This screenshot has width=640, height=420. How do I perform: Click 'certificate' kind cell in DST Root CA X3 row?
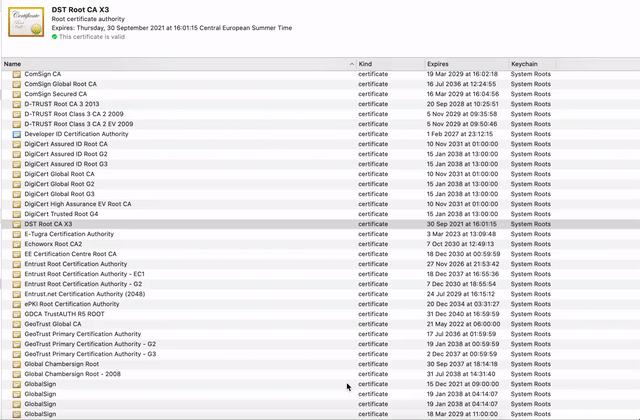tap(373, 224)
